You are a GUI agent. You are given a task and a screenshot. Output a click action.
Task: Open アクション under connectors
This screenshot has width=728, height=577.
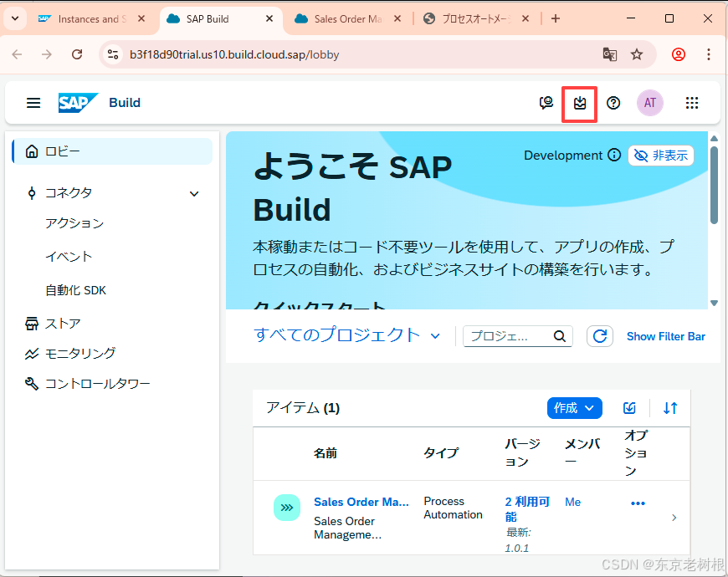click(74, 223)
